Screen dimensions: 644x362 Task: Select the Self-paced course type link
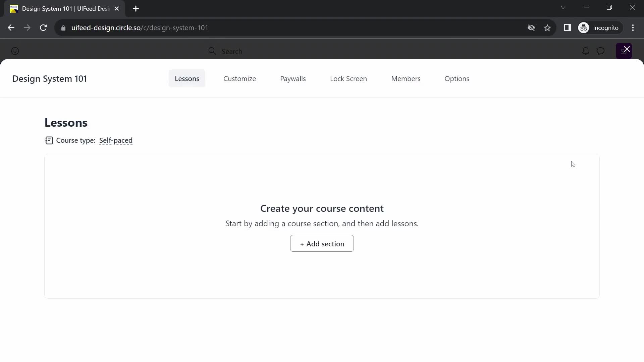pyautogui.click(x=116, y=140)
